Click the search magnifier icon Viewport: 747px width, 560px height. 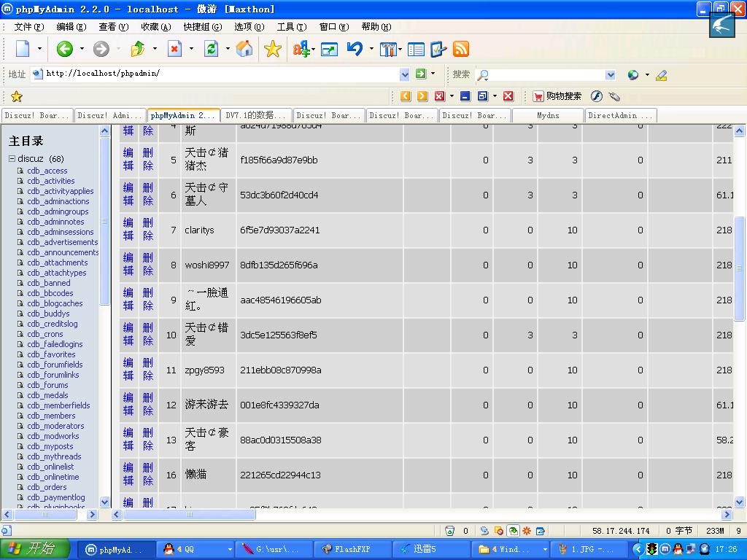pos(483,75)
